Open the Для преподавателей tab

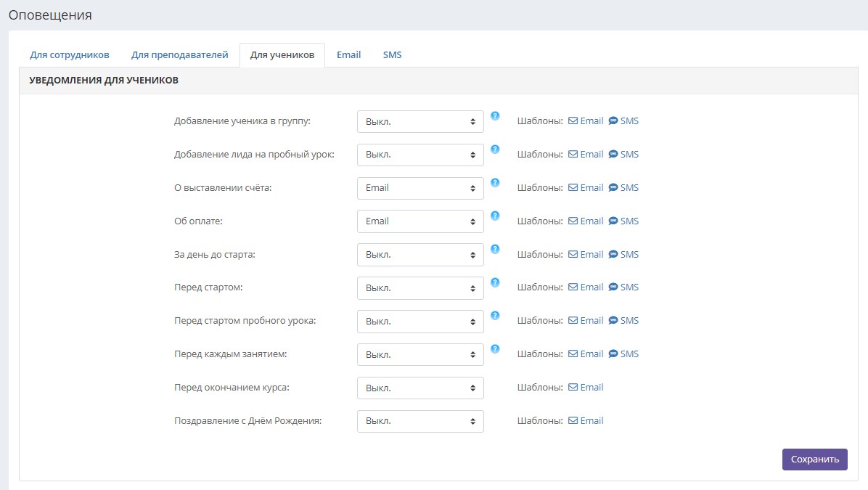(x=180, y=55)
